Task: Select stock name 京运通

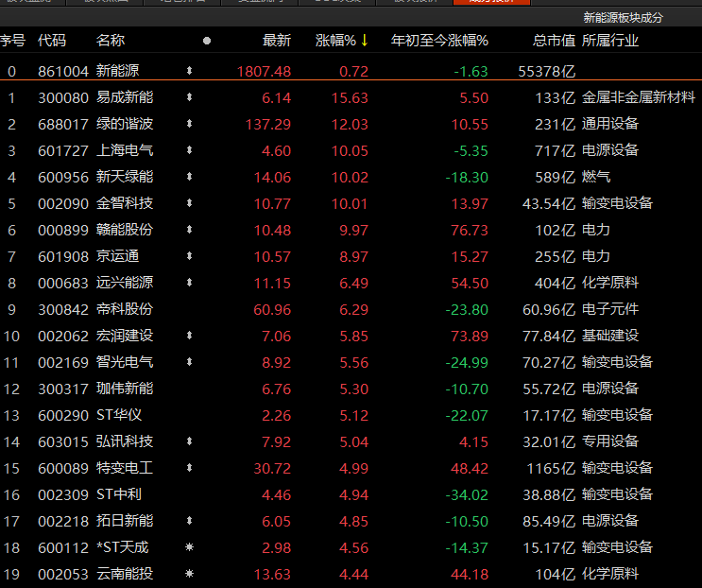Action: pos(117,256)
